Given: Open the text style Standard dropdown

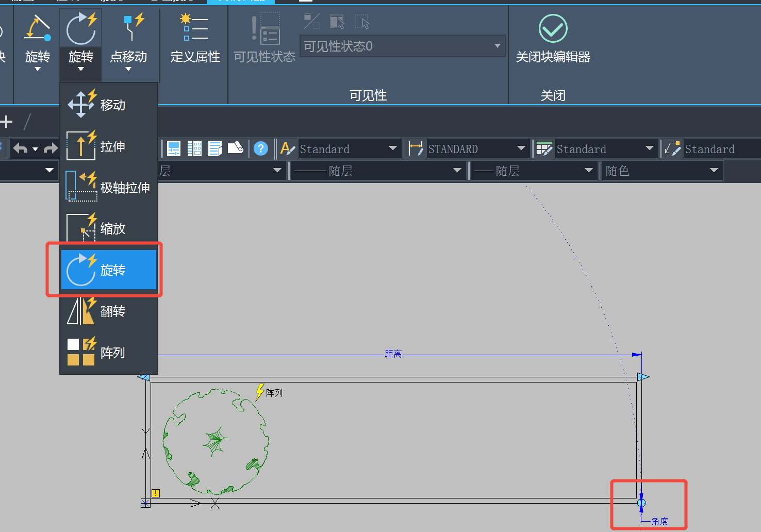Looking at the screenshot, I should 392,149.
